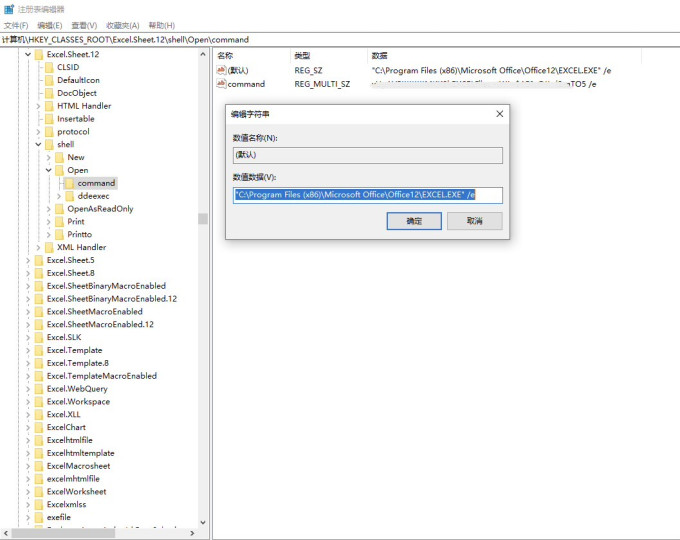Image resolution: width=680 pixels, height=540 pixels.
Task: Expand the Excel.Sheet.5 key
Action: tap(28, 260)
